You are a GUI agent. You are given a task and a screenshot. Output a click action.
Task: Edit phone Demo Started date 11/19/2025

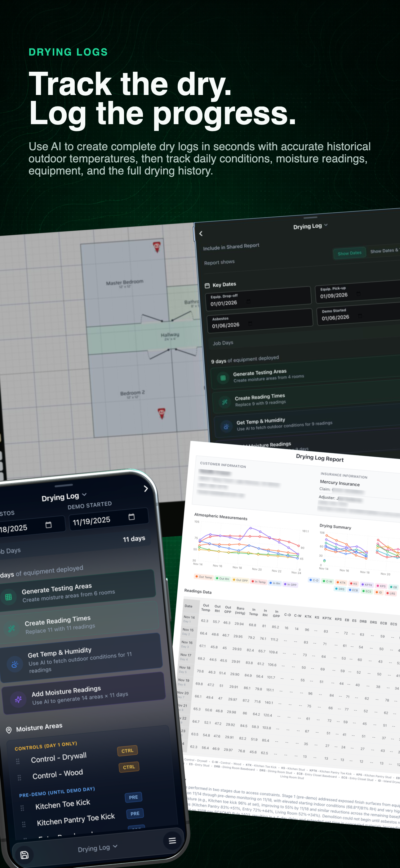click(109, 519)
